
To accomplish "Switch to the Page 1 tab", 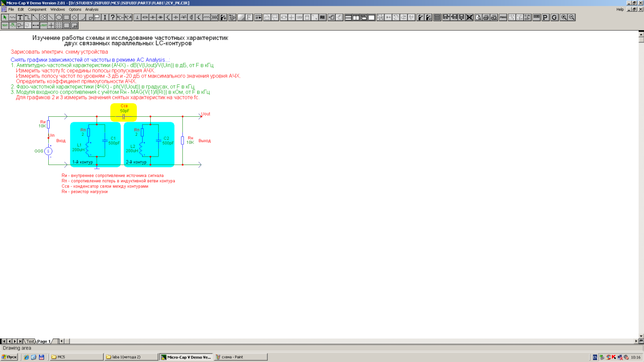I will coord(44,341).
